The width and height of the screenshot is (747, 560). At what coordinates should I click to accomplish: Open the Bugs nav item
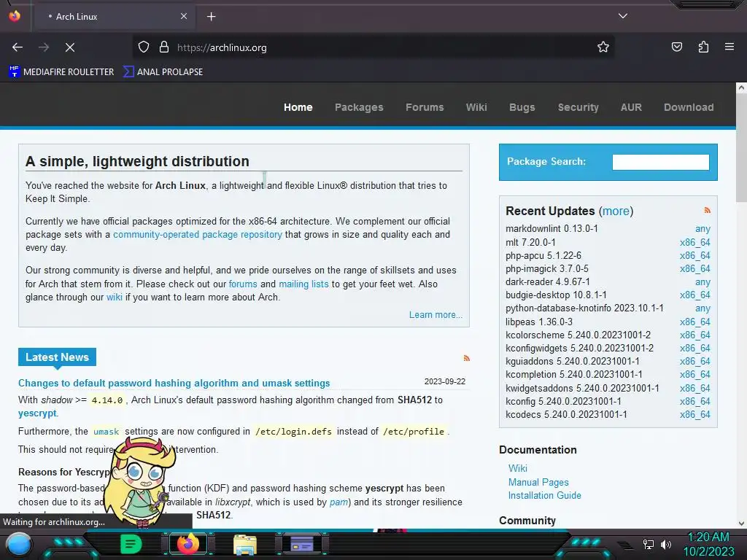tap(522, 107)
